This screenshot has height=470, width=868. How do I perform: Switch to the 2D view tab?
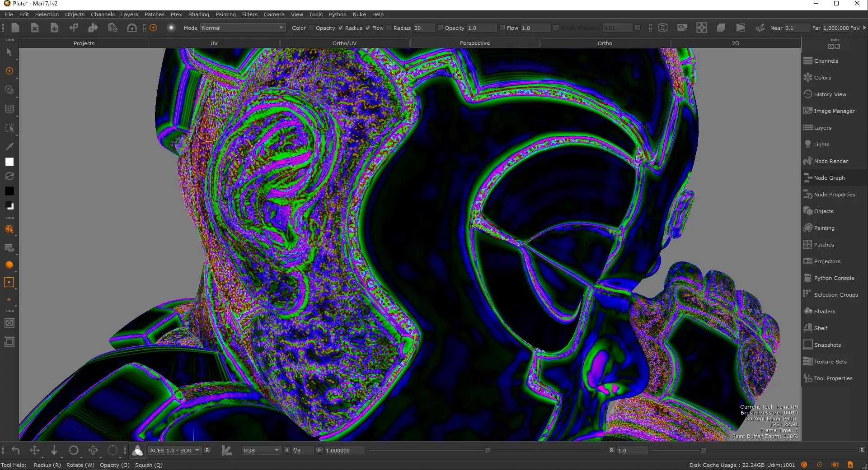(736, 43)
